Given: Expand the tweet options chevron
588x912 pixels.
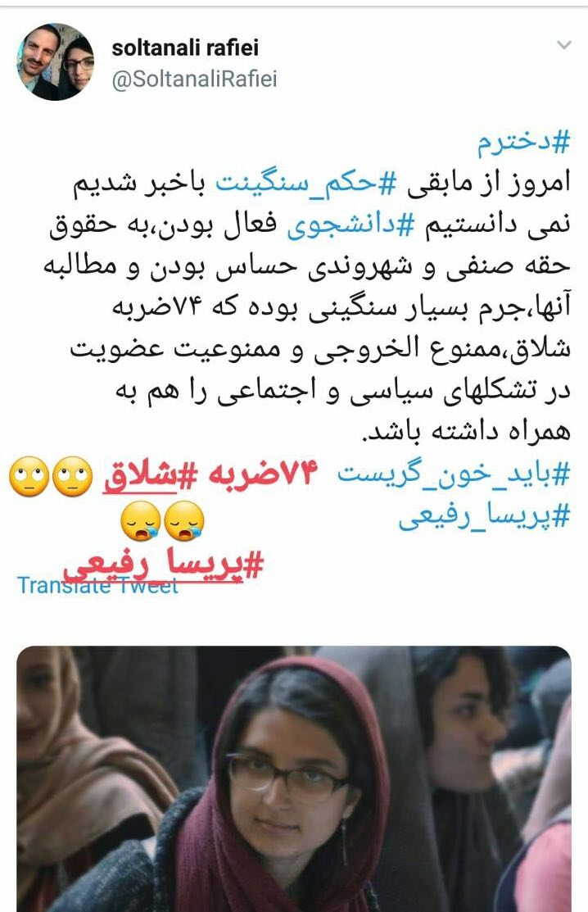Looking at the screenshot, I should click(563, 45).
